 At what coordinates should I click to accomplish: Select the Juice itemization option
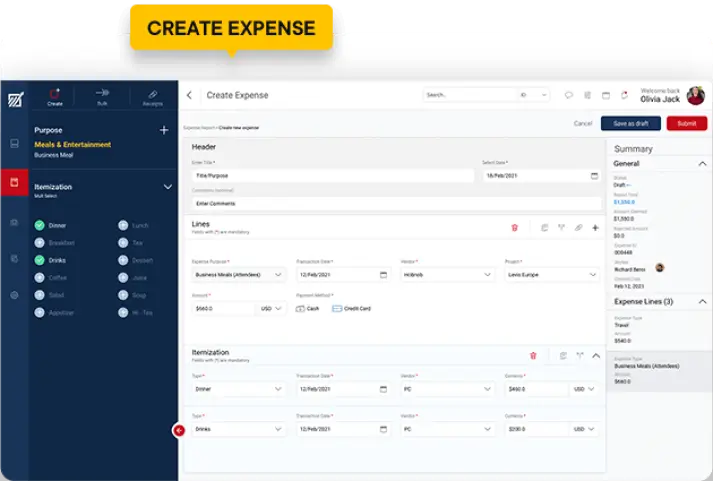pyautogui.click(x=123, y=277)
